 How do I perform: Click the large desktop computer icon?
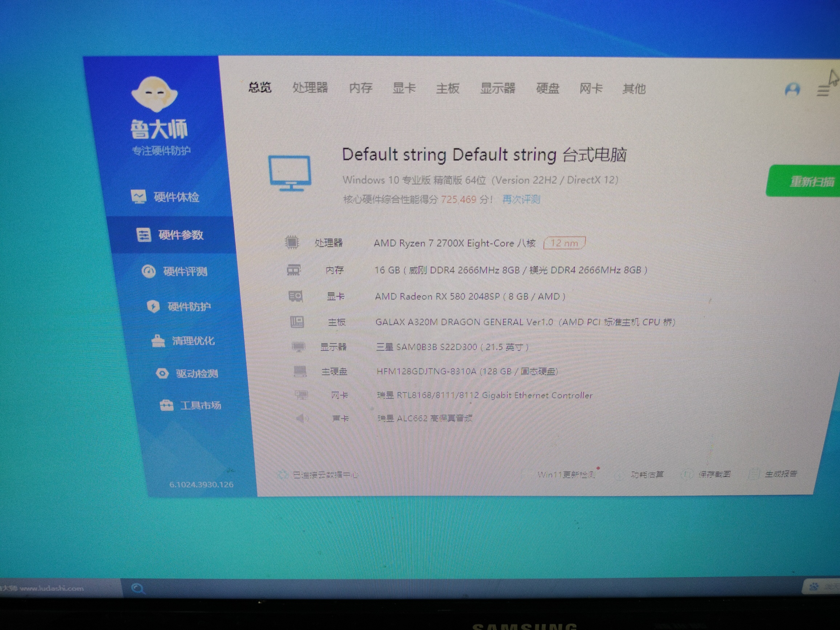coord(290,173)
